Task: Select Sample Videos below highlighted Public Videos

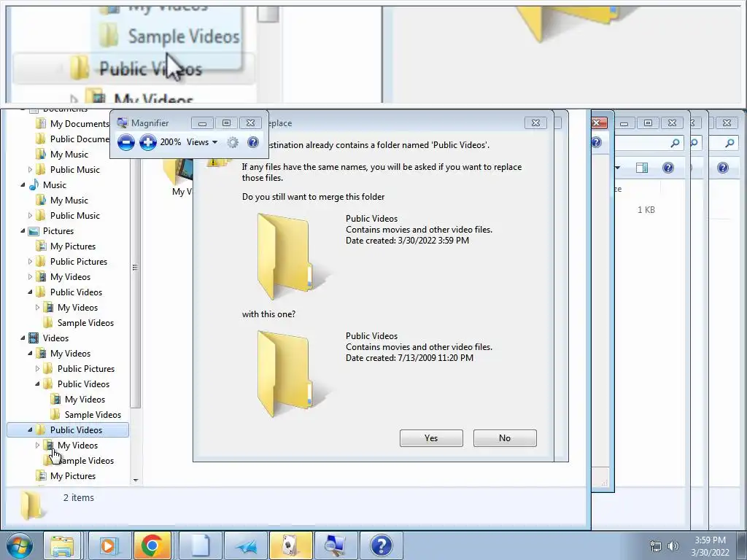Action: pos(86,461)
